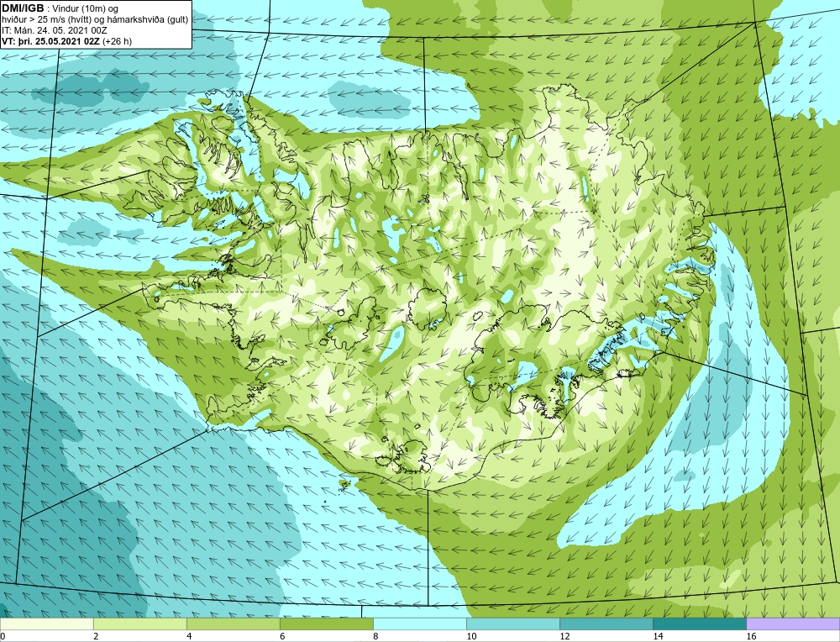Click the legend value '14'
Viewport: 840px width, 642px height.
click(658, 636)
